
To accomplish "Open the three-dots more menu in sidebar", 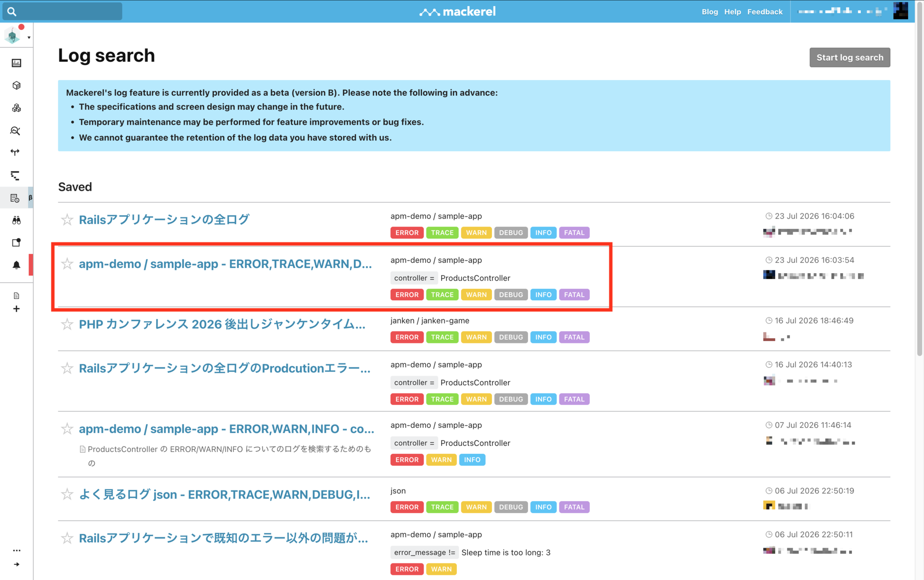I will tap(17, 550).
